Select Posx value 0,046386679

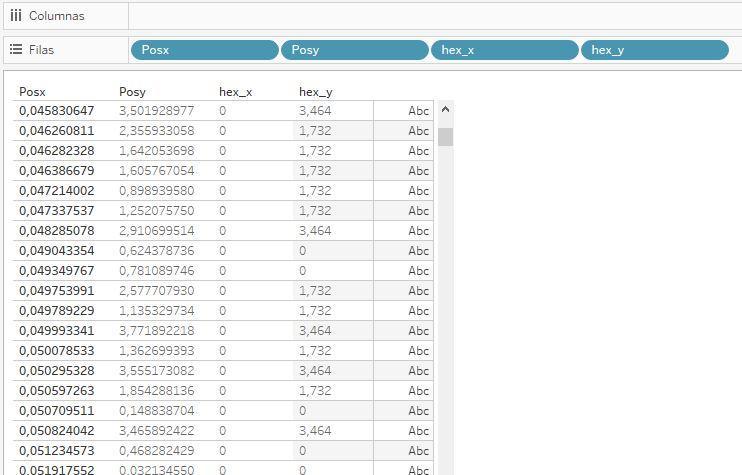[x=57, y=171]
